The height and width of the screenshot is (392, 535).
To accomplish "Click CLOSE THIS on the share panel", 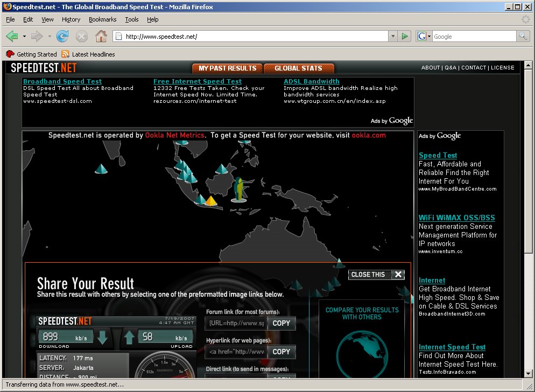I will click(376, 275).
